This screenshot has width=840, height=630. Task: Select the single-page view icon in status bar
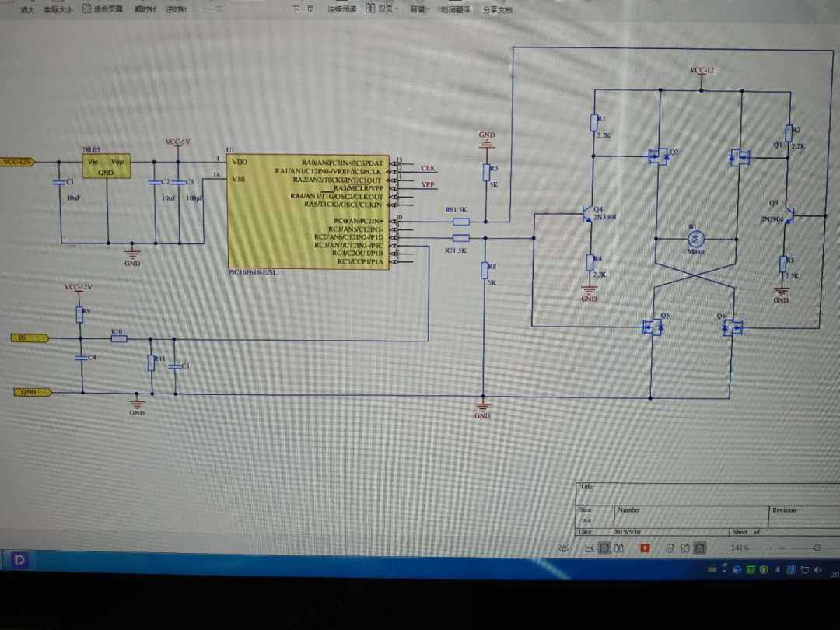click(604, 548)
